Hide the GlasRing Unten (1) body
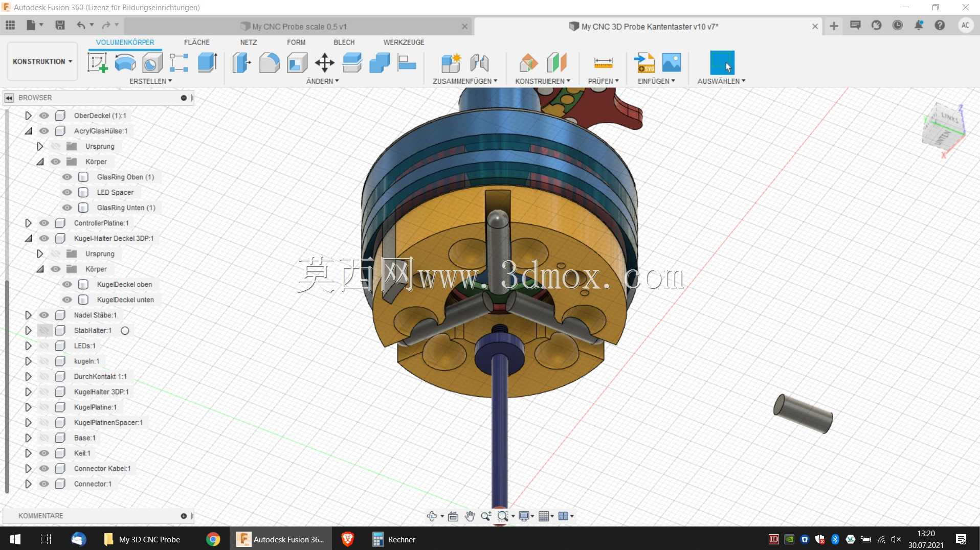 (67, 208)
